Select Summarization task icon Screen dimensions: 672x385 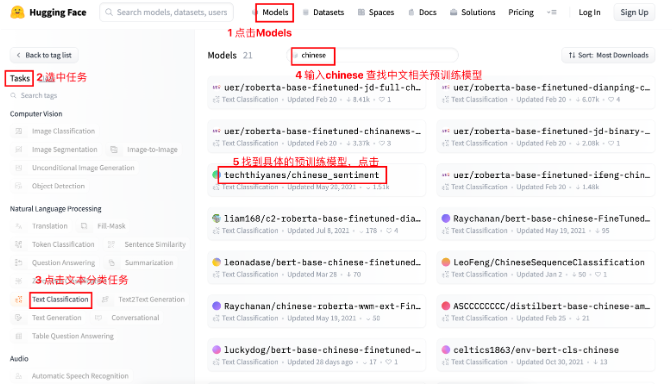(112, 262)
